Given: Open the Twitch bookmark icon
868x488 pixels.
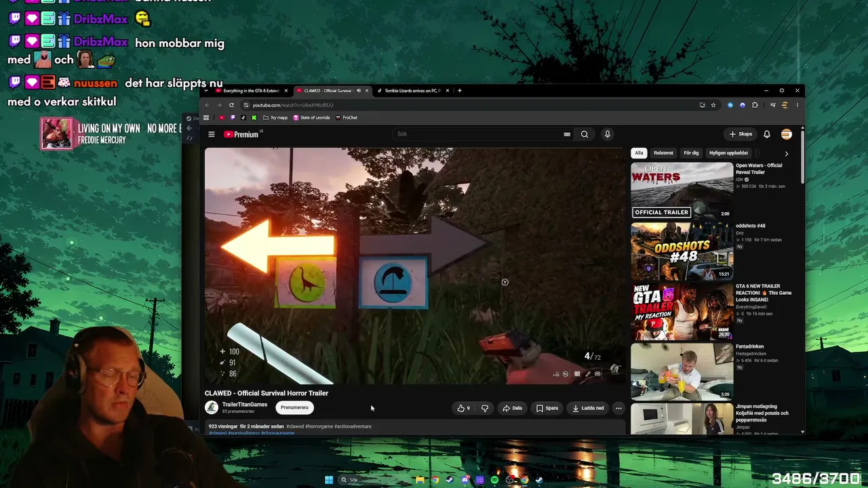Looking at the screenshot, I should tap(233, 117).
